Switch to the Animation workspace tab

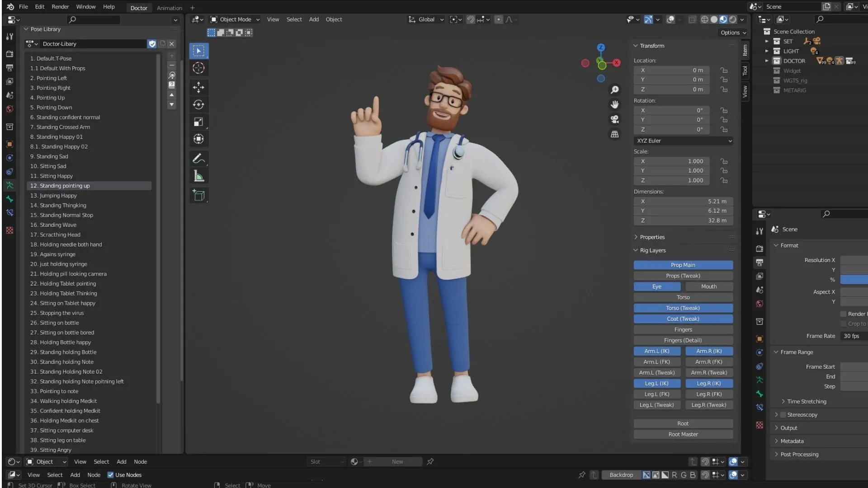point(169,8)
